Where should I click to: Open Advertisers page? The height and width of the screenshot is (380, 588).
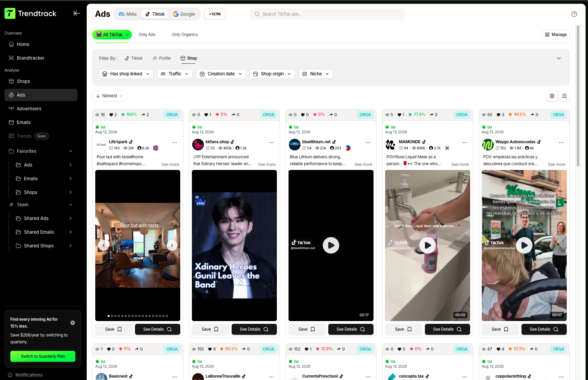(x=41, y=109)
